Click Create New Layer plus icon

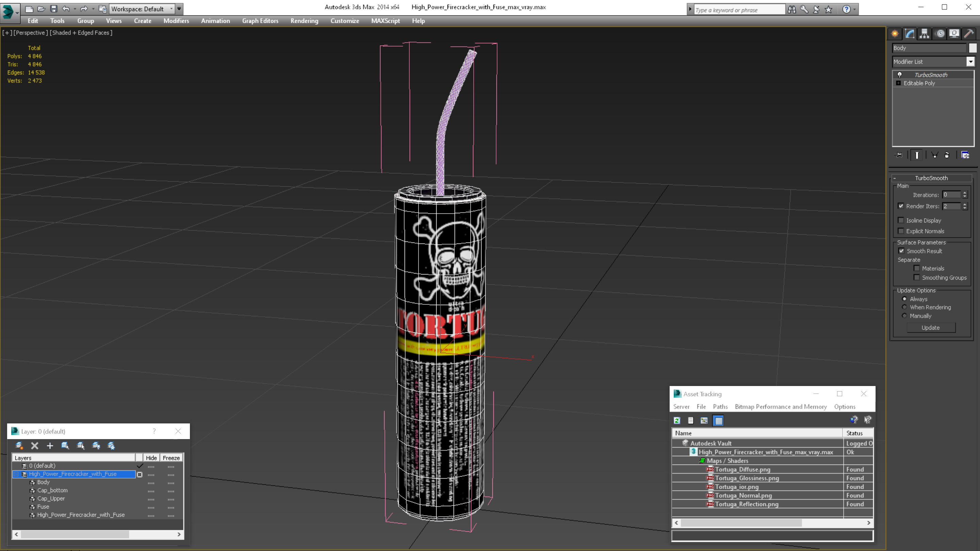(x=50, y=446)
